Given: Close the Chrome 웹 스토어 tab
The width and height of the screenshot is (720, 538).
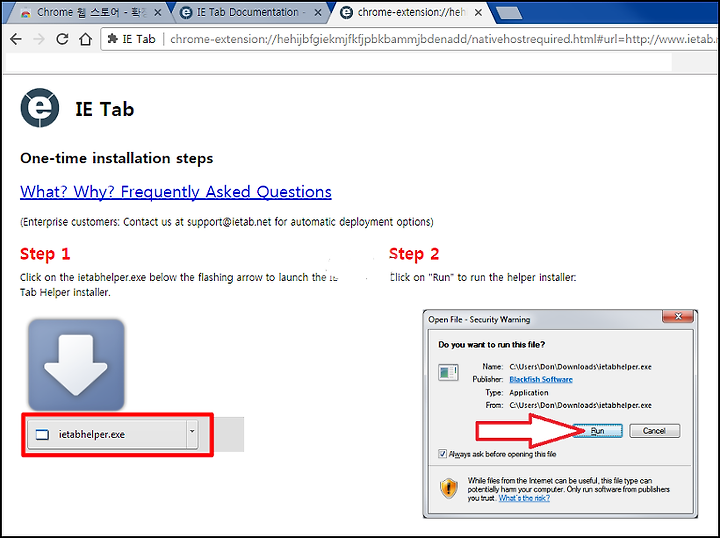Looking at the screenshot, I should pyautogui.click(x=158, y=13).
